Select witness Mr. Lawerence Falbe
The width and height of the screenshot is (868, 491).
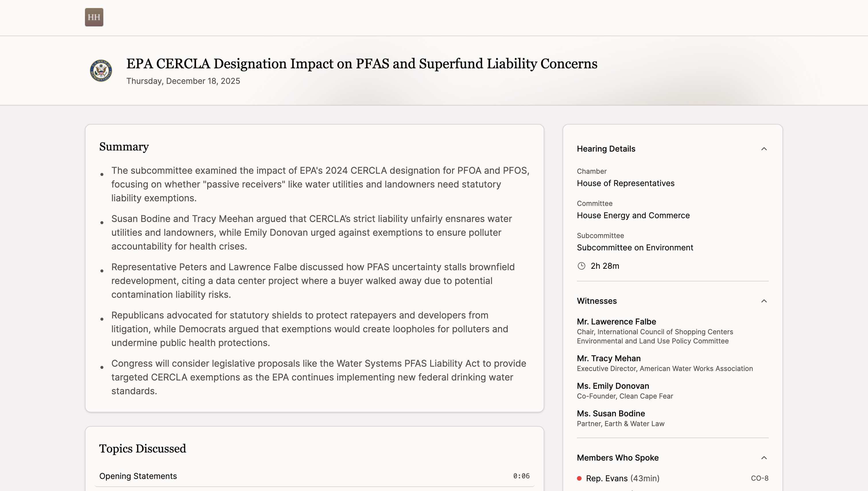pos(616,322)
